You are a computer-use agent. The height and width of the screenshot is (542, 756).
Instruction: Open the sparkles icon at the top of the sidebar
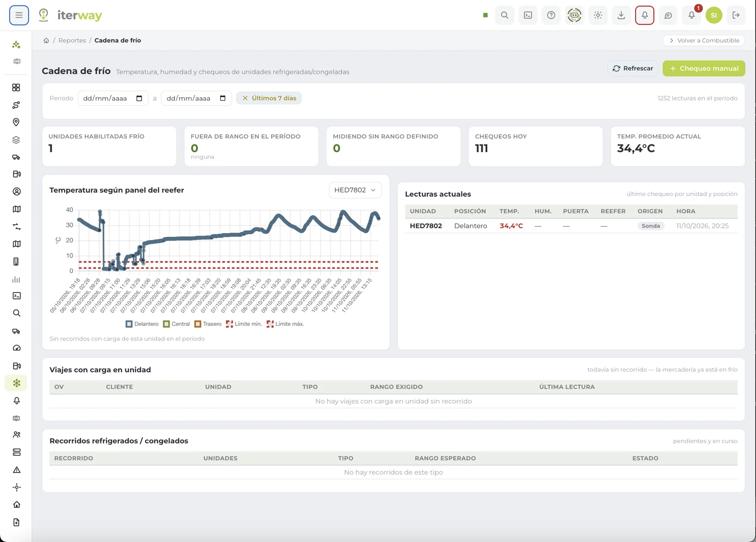coord(16,45)
